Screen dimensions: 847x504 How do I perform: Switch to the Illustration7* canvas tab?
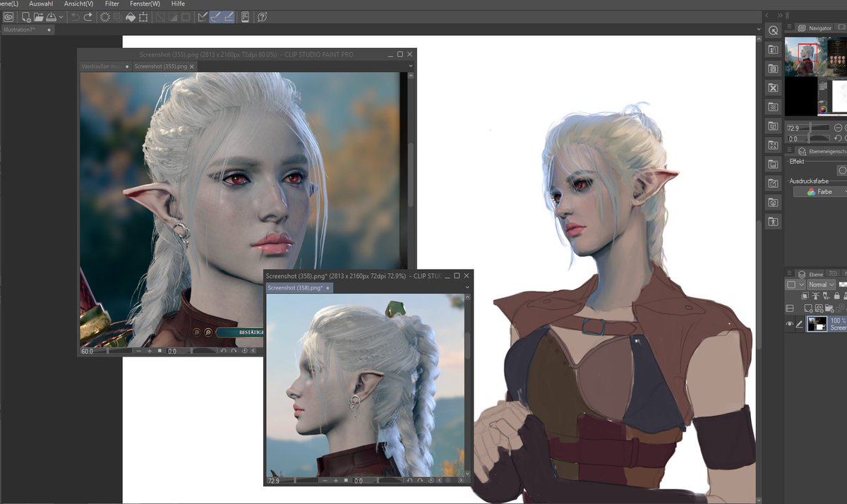(x=28, y=30)
